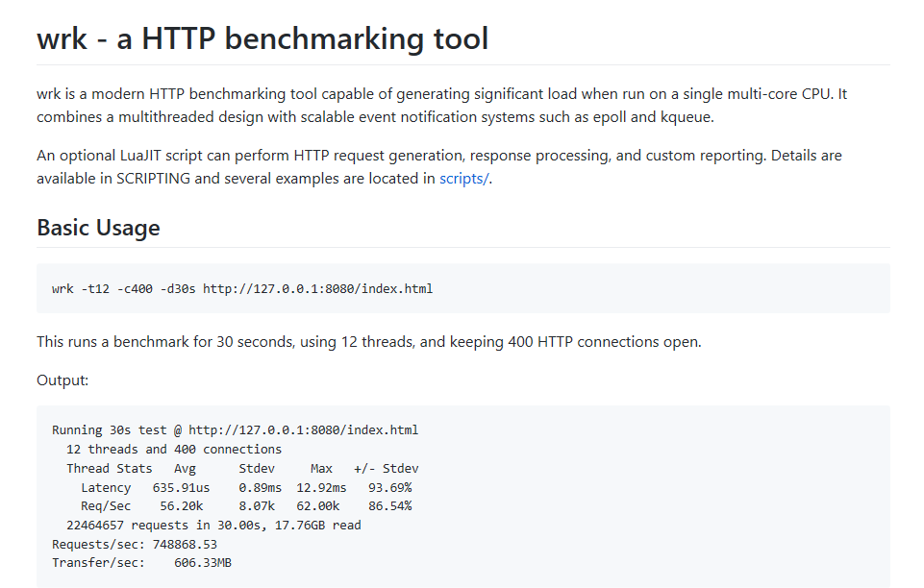924x588 pixels.
Task: Click the word SCRIPTING in the paragraph
Action: pos(153,178)
